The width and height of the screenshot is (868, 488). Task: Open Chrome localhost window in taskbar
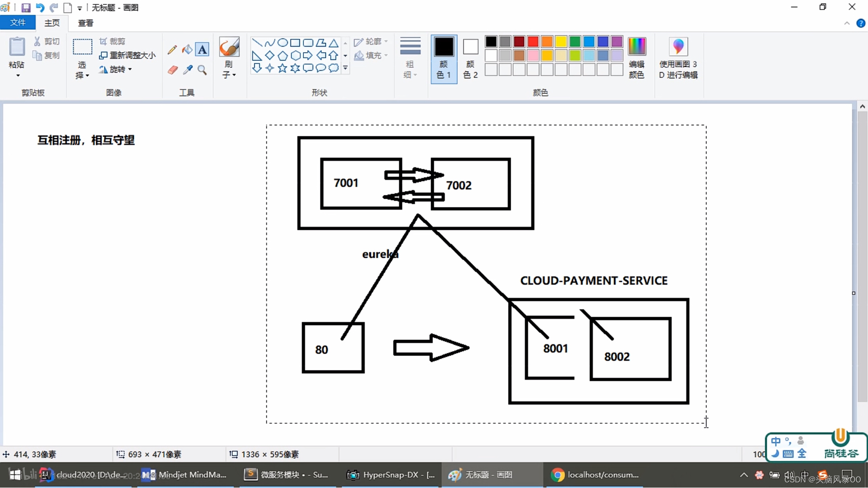(595, 475)
